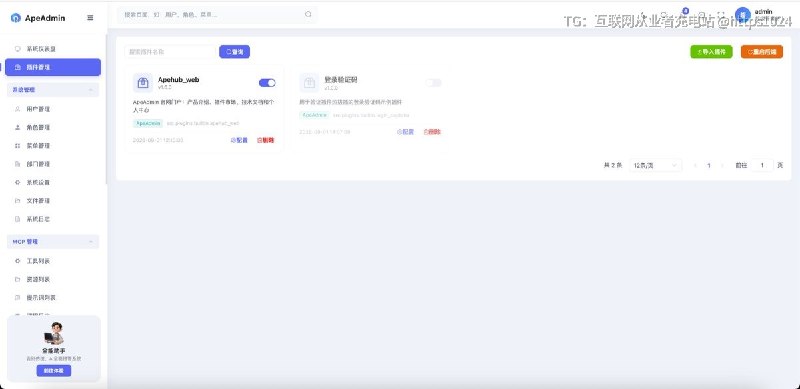Click page number 1 in pagination
Viewport: 800px width, 389px height.
coord(709,165)
